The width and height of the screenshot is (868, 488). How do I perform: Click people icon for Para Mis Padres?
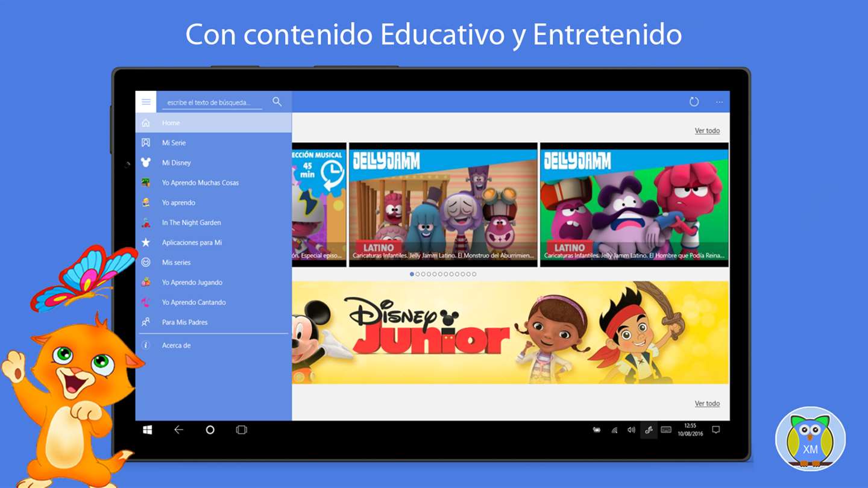[x=146, y=322]
